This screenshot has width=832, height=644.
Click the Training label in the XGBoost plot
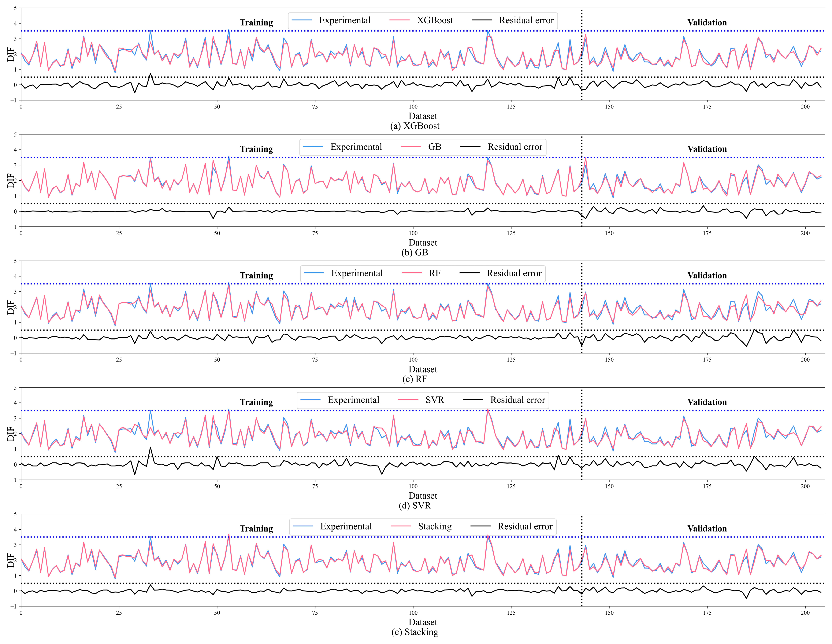click(256, 23)
